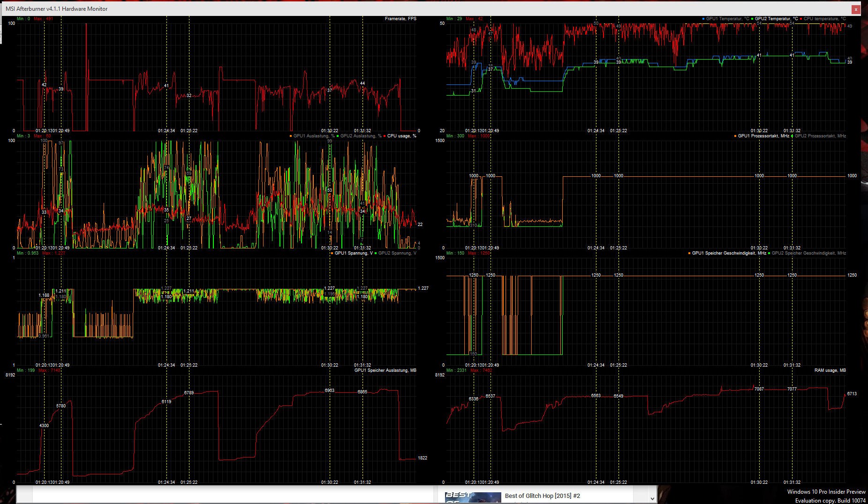Click the green GPU2 Temperatur legend color square
The width and height of the screenshot is (868, 504).
[752, 19]
